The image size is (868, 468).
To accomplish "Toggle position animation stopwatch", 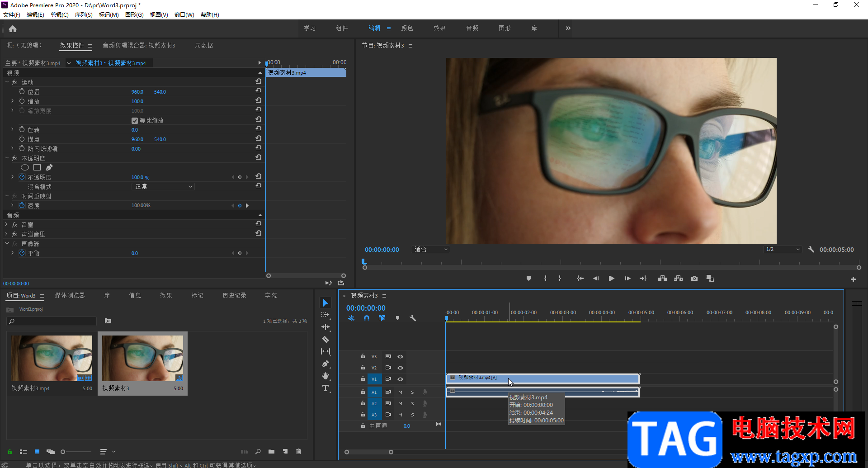I will pos(22,91).
